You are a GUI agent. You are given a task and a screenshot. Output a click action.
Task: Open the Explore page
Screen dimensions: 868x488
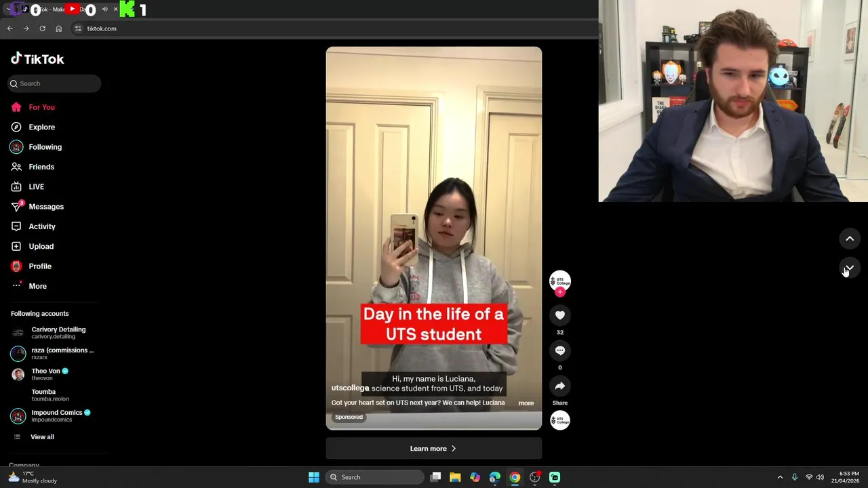click(x=41, y=127)
